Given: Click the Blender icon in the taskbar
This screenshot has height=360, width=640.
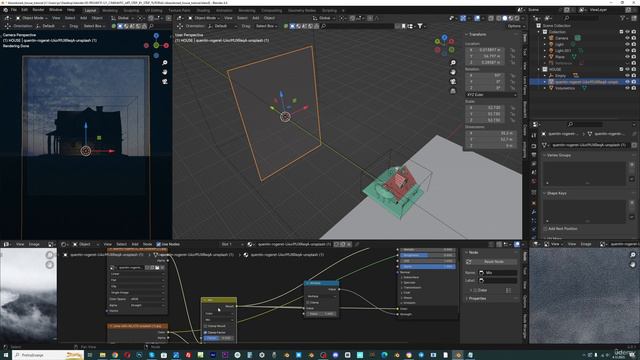Looking at the screenshot, I should (458, 355).
